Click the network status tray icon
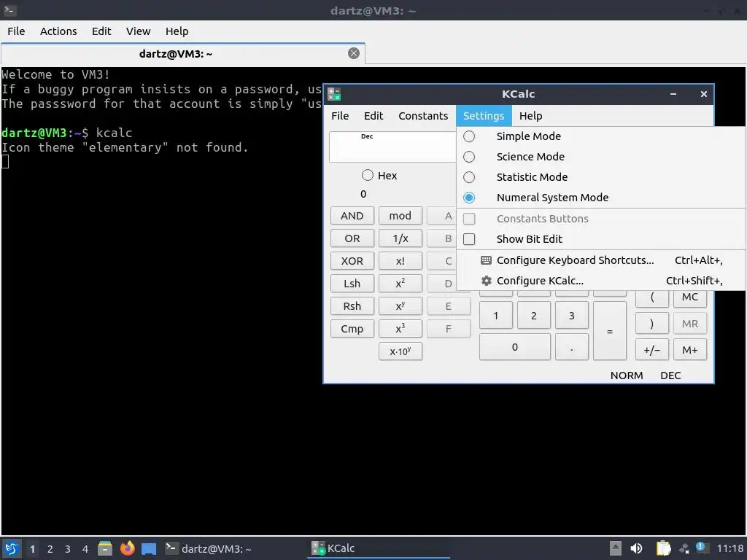This screenshot has width=747, height=560. coord(684,549)
